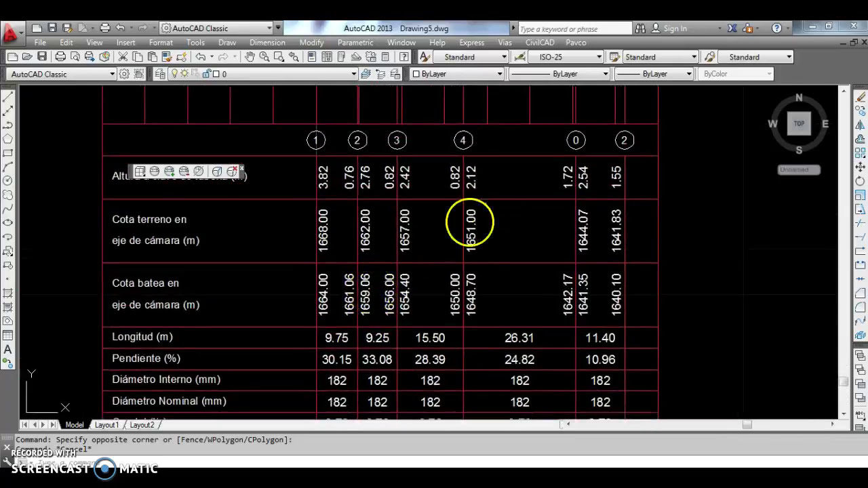The height and width of the screenshot is (488, 868).
Task: Click the Cut scissors icon
Action: (x=123, y=57)
